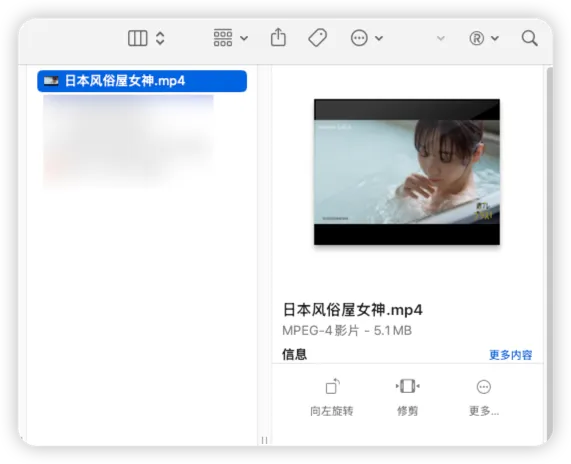Screen dimensions: 571x464
Task: Open the 更多... quick actions button
Action: (x=484, y=397)
